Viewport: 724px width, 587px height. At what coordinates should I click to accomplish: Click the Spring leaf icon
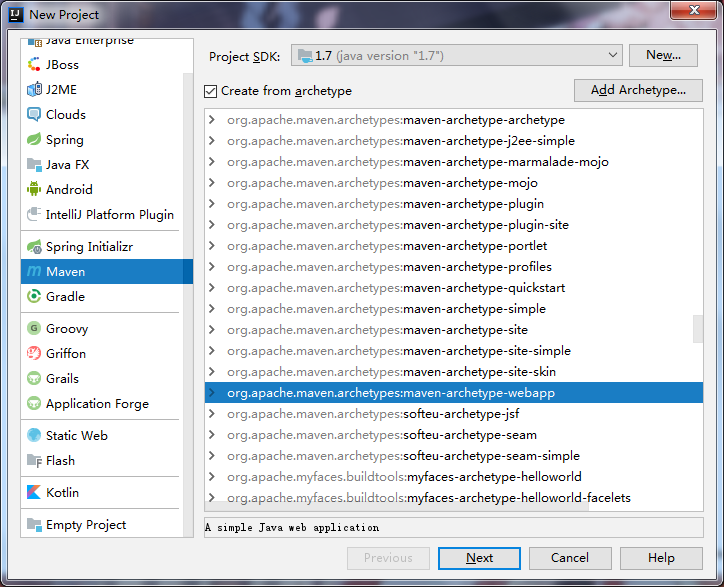coord(34,139)
